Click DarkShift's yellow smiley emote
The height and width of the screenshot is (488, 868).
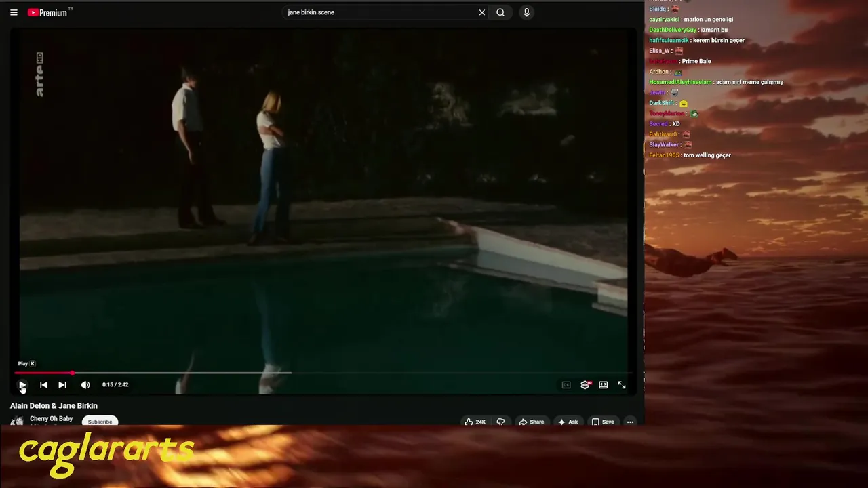(x=684, y=103)
